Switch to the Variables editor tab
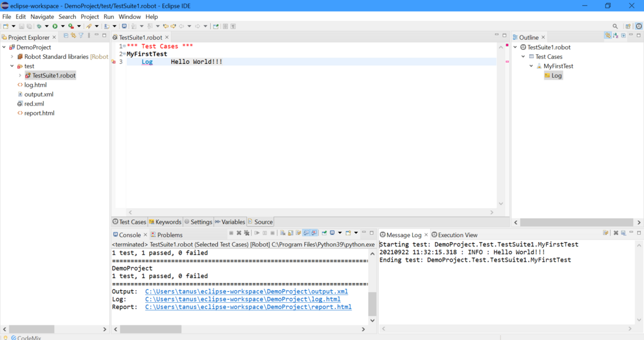 230,222
